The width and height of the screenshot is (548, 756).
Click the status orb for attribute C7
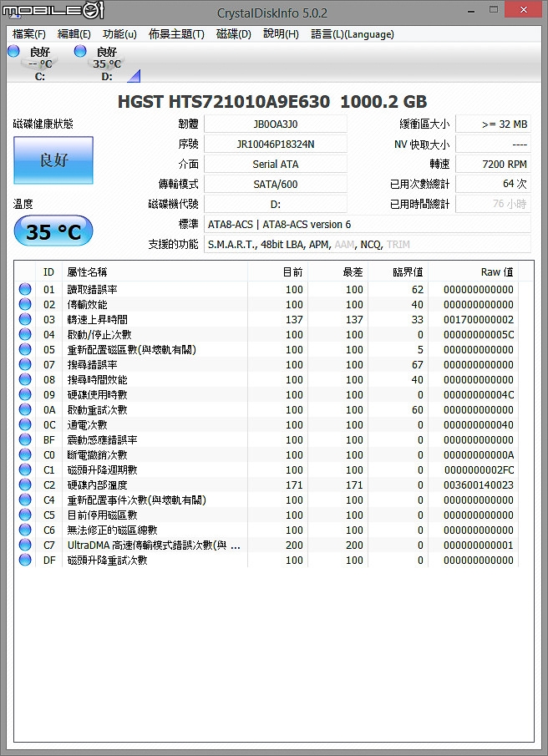[25, 545]
